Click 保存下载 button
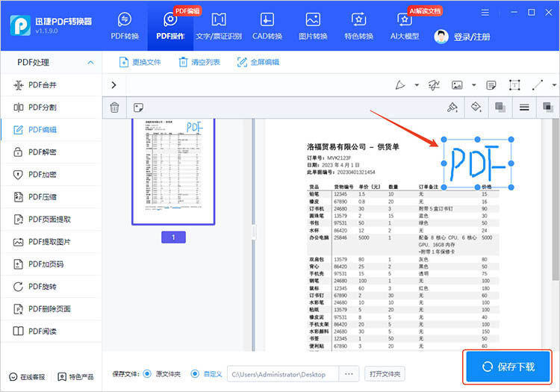This screenshot has height=392, width=560. tap(508, 367)
